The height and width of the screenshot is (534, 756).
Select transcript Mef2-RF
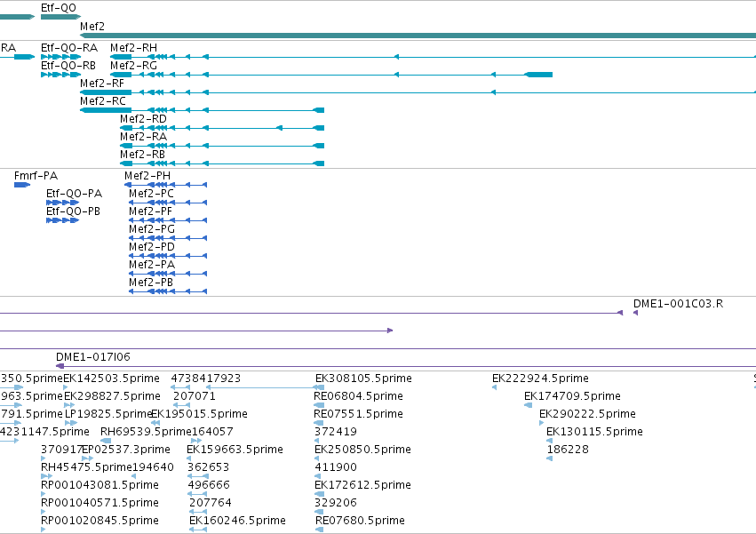click(418, 92)
